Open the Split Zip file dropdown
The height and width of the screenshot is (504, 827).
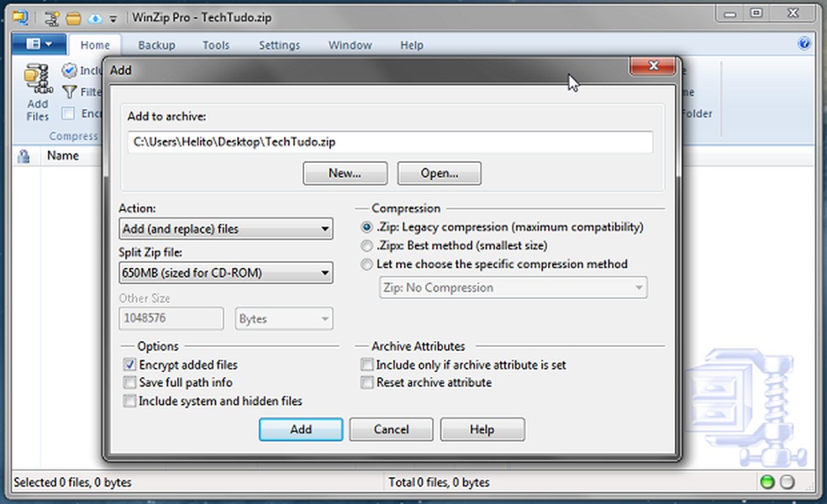[226, 272]
